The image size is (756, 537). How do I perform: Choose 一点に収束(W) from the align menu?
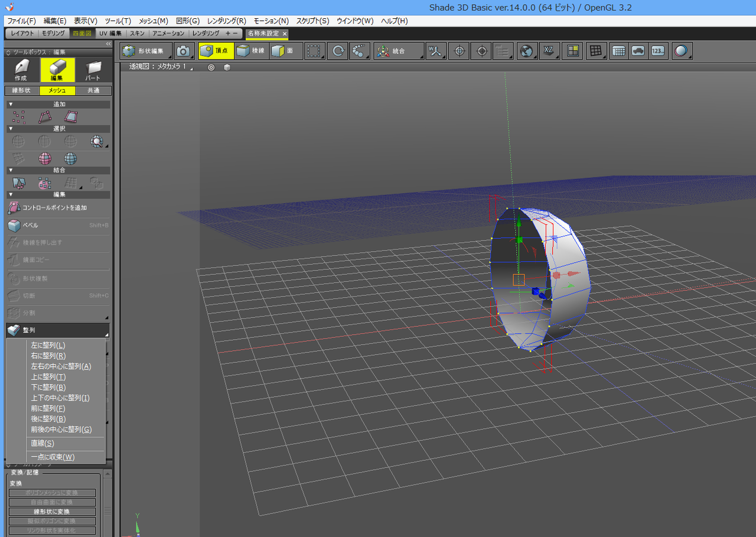53,457
